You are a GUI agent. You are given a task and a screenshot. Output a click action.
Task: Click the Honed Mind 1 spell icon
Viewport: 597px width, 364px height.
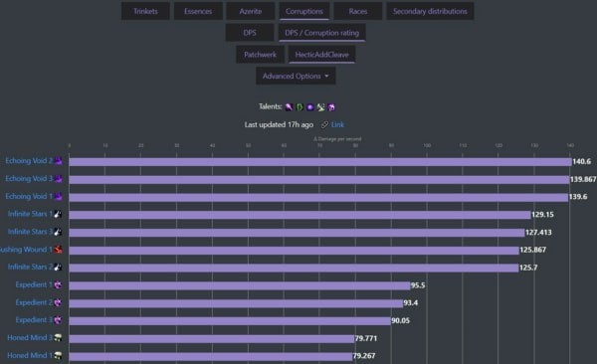coord(58,356)
